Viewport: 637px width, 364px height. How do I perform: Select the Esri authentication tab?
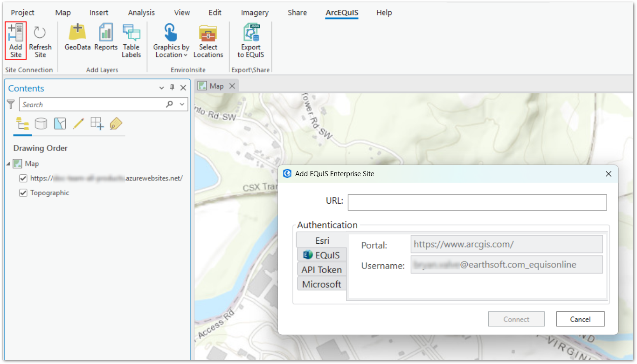pyautogui.click(x=322, y=240)
